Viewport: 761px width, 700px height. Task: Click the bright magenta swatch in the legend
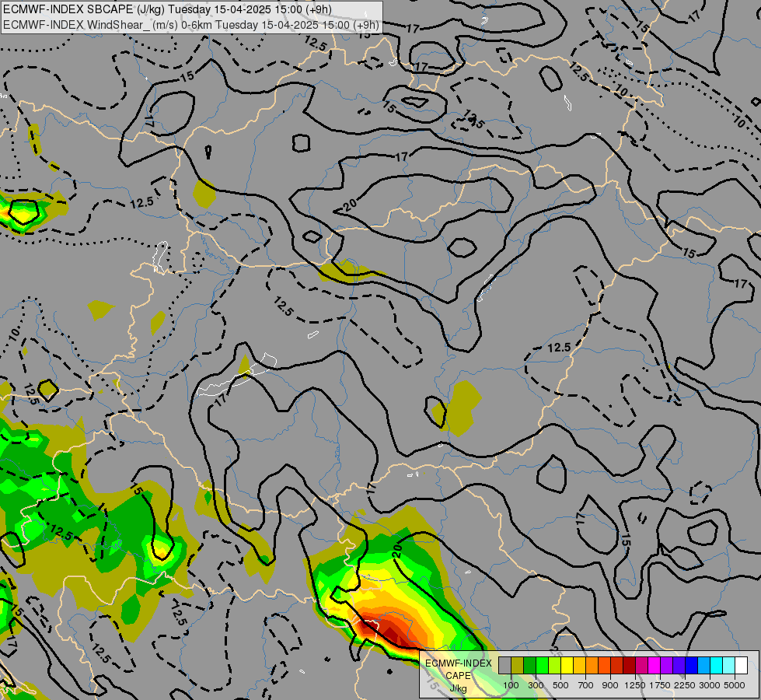pyautogui.click(x=654, y=665)
